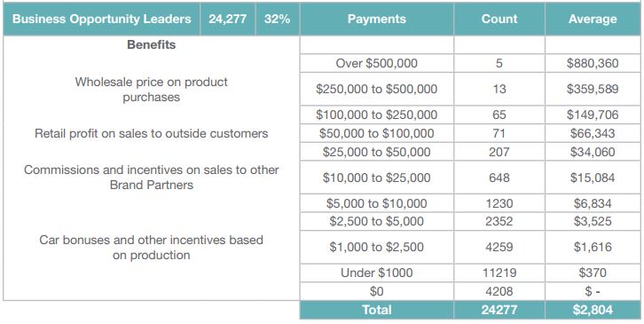
Task: Select the 24,277 header cell
Action: point(228,19)
